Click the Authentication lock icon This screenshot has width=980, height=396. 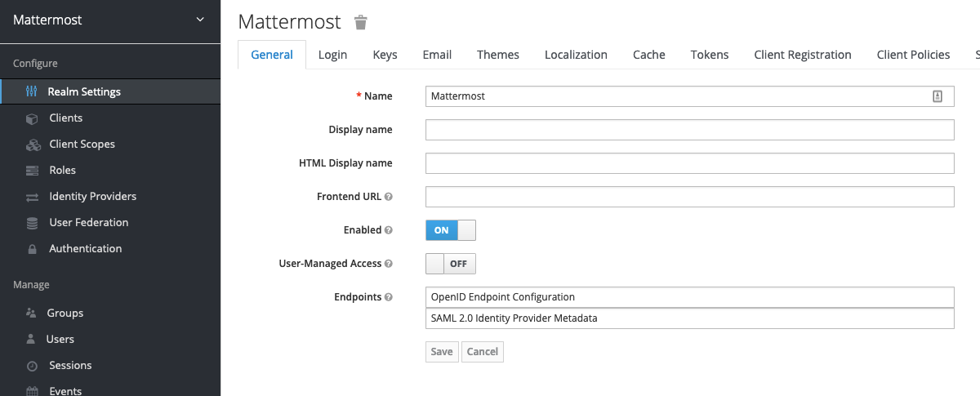tap(32, 249)
